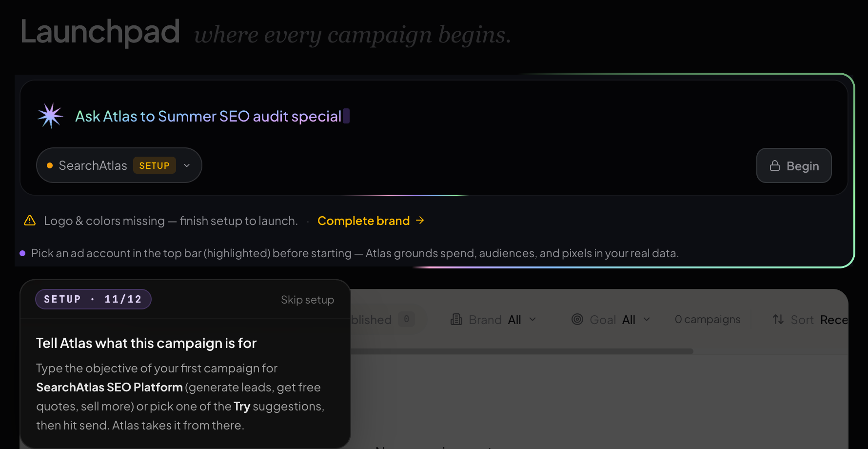Screen dimensions: 868x449
Task: Click the horizontal scrollbar under the filters
Action: [x=522, y=351]
